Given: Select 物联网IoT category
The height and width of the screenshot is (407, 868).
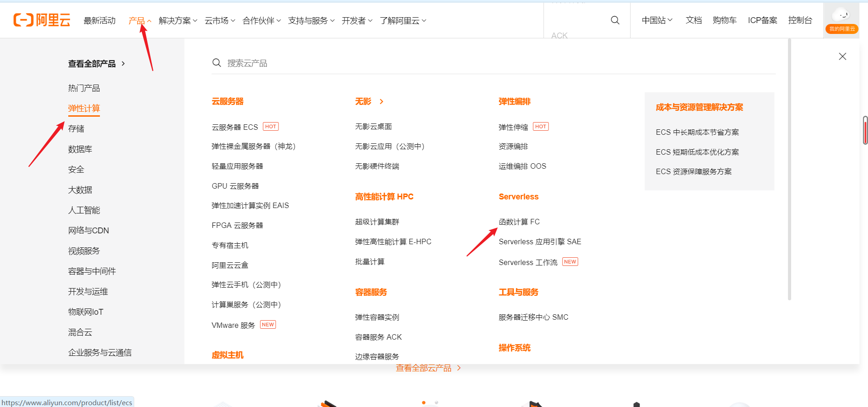Looking at the screenshot, I should (86, 312).
